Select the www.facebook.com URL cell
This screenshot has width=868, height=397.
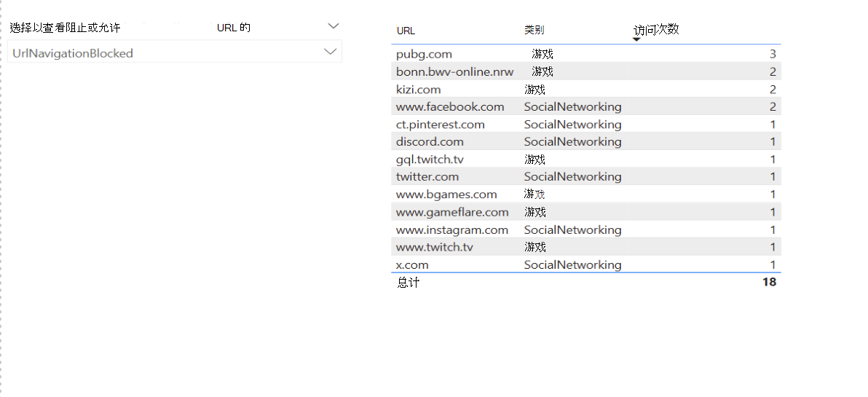[x=450, y=106]
